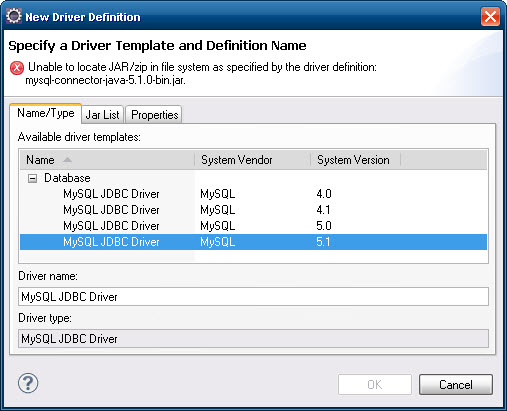Click the disabled OK button

tap(375, 385)
